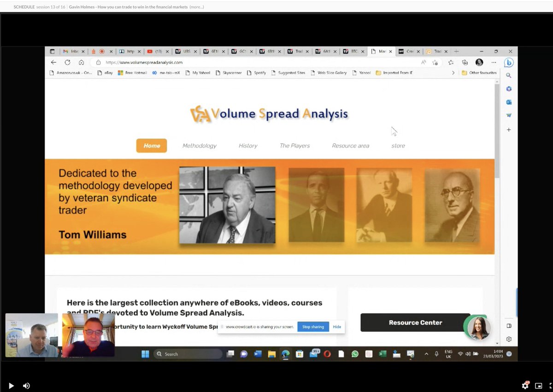Open Windows Start menu
Image resolution: width=553 pixels, height=392 pixels.
tap(145, 354)
